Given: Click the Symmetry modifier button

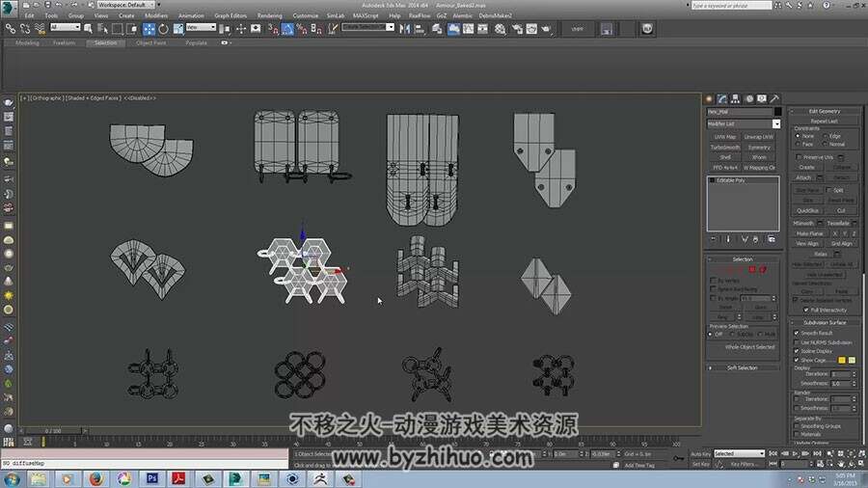Looking at the screenshot, I should [x=759, y=148].
